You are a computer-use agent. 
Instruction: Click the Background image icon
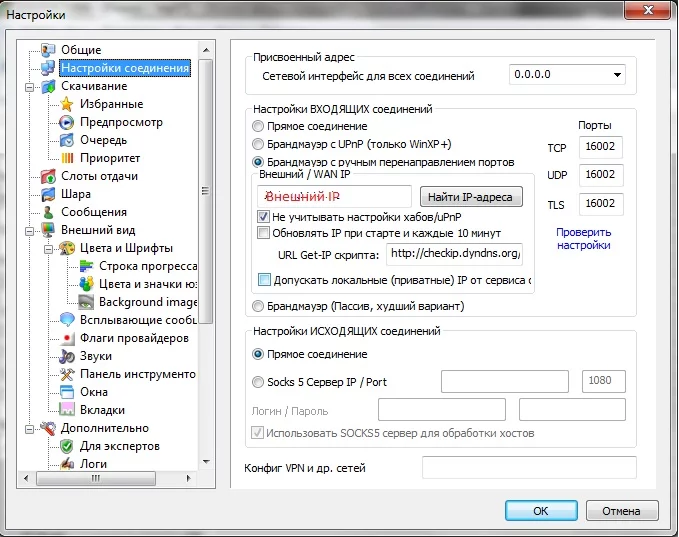click(86, 302)
